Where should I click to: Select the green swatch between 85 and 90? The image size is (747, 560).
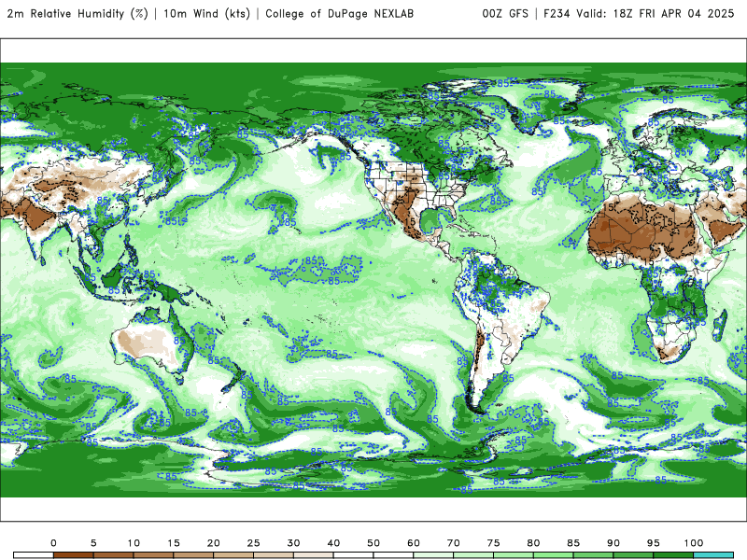[594, 555]
